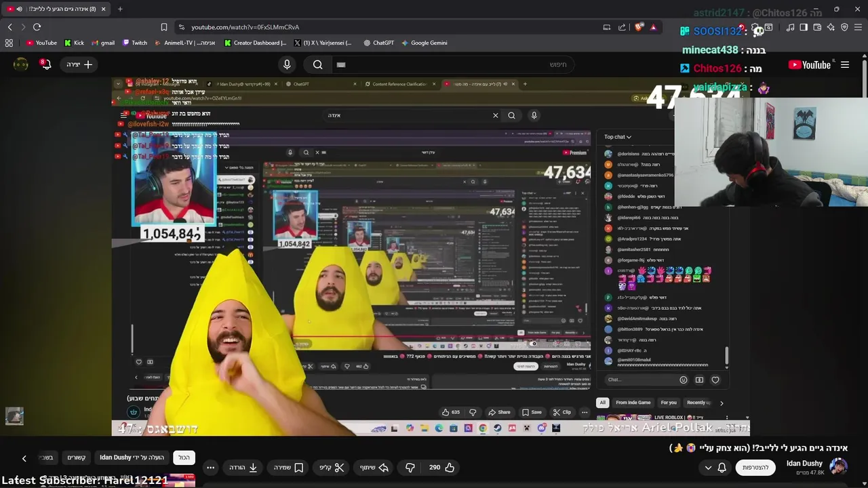Screen dimensions: 868x488
Task: Open picture-in-picture icon in address bar
Action: coord(607,27)
